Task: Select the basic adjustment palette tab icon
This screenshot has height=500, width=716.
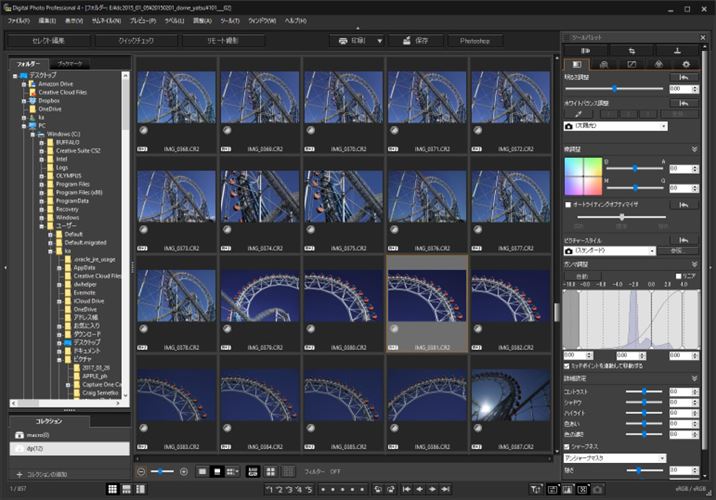Action: 577,64
